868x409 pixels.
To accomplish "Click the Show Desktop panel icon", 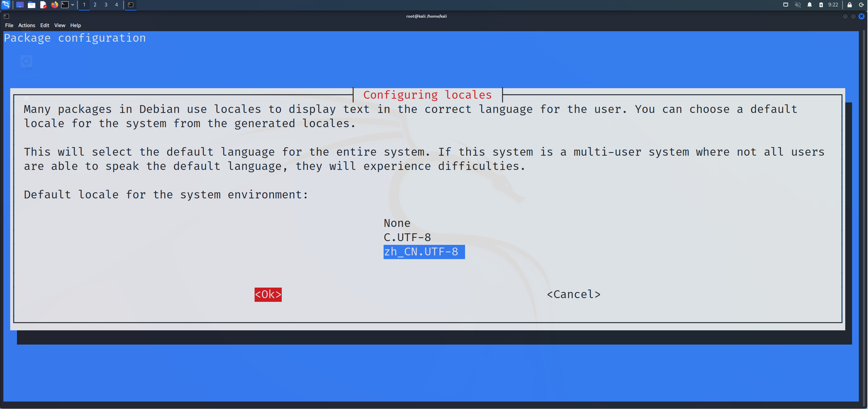I will click(20, 5).
